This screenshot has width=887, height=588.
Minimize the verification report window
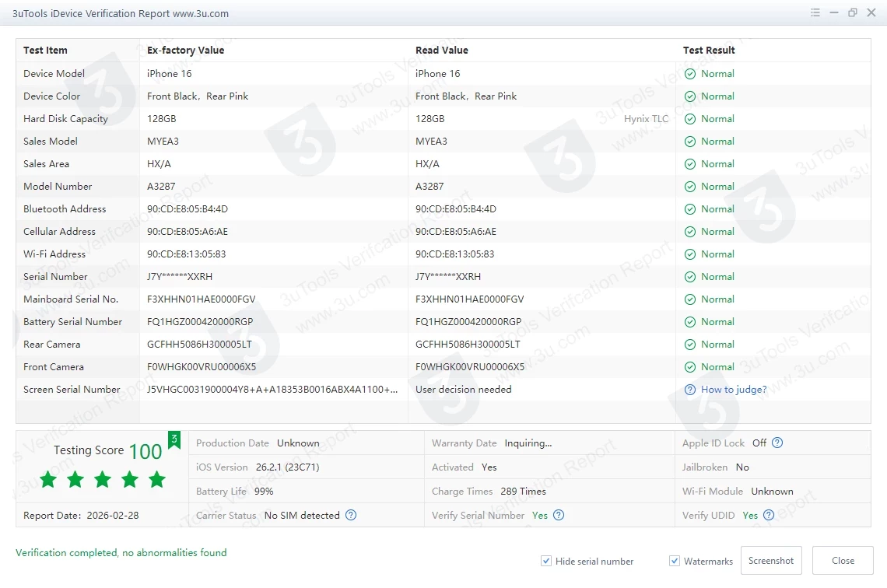tap(834, 13)
